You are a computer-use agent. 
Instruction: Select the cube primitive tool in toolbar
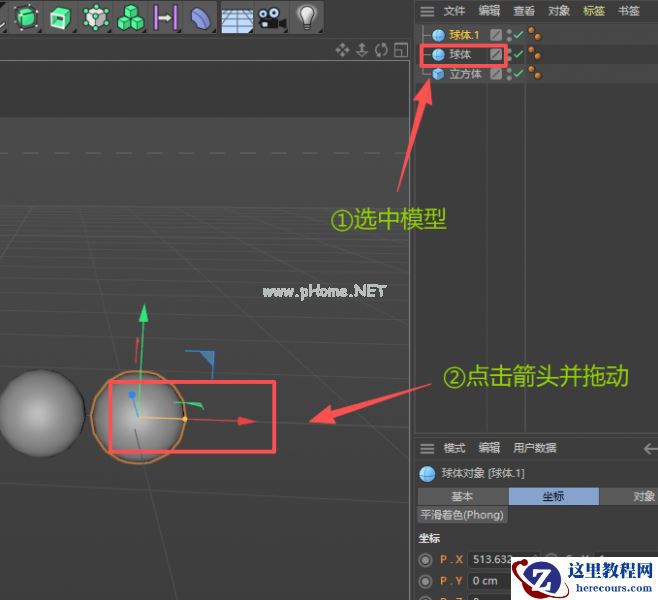click(26, 18)
